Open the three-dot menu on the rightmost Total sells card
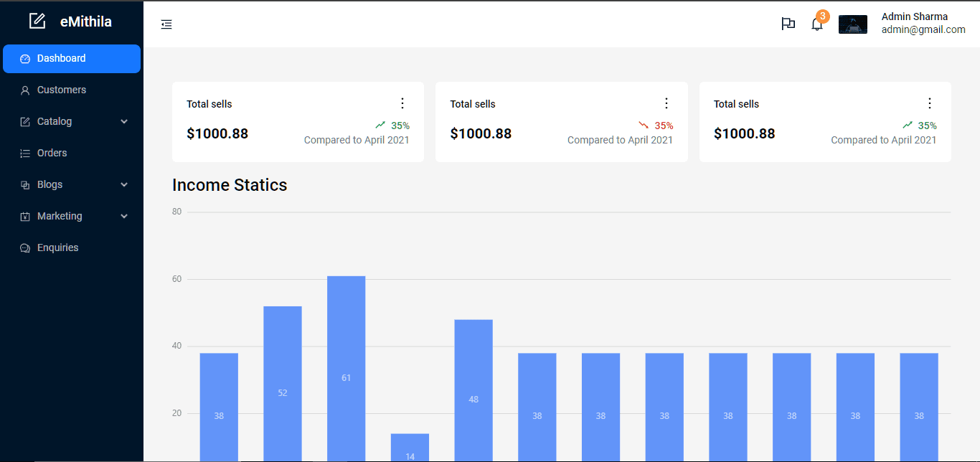980x462 pixels. [930, 103]
